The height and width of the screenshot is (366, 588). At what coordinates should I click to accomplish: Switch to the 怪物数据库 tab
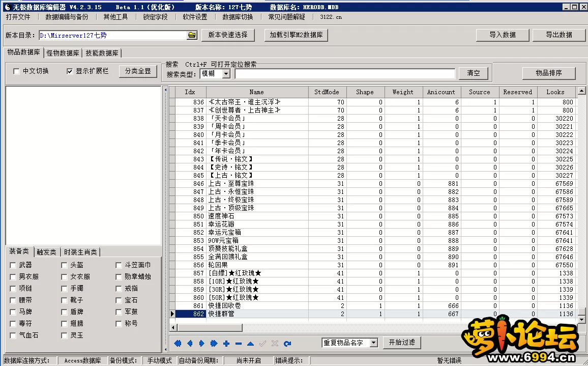pos(63,53)
